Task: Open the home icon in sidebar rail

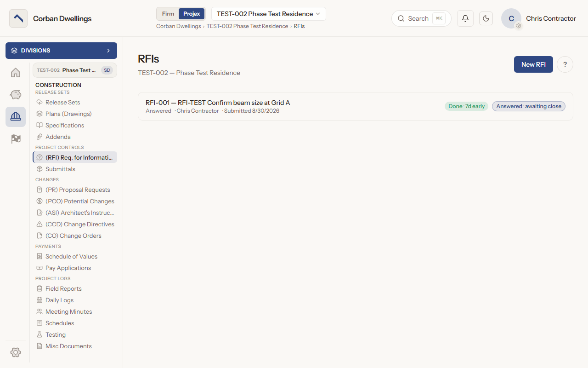Action: [x=16, y=73]
